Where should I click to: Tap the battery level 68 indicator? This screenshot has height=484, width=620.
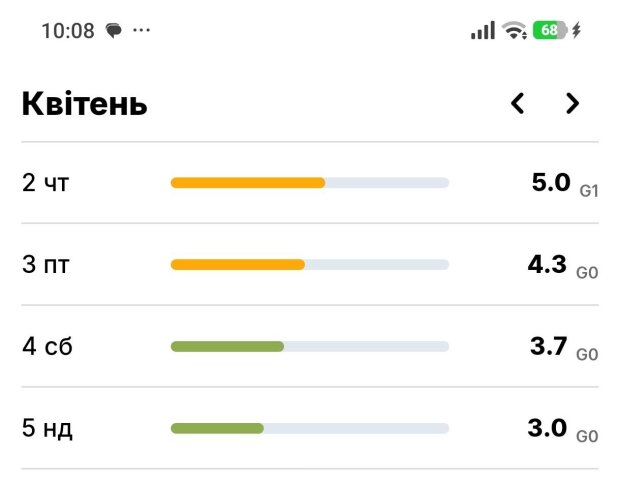pos(549,30)
